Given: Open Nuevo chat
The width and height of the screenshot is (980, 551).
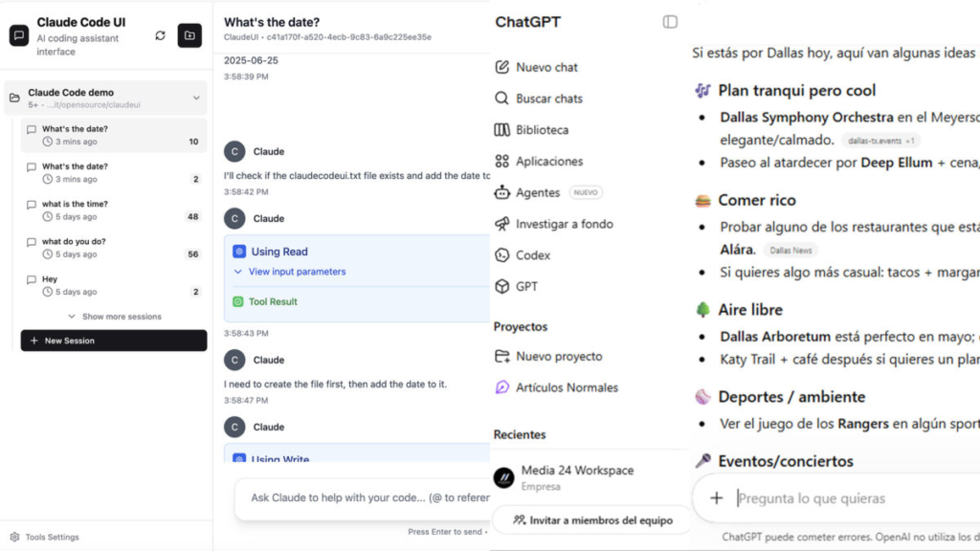Looking at the screenshot, I should [536, 67].
